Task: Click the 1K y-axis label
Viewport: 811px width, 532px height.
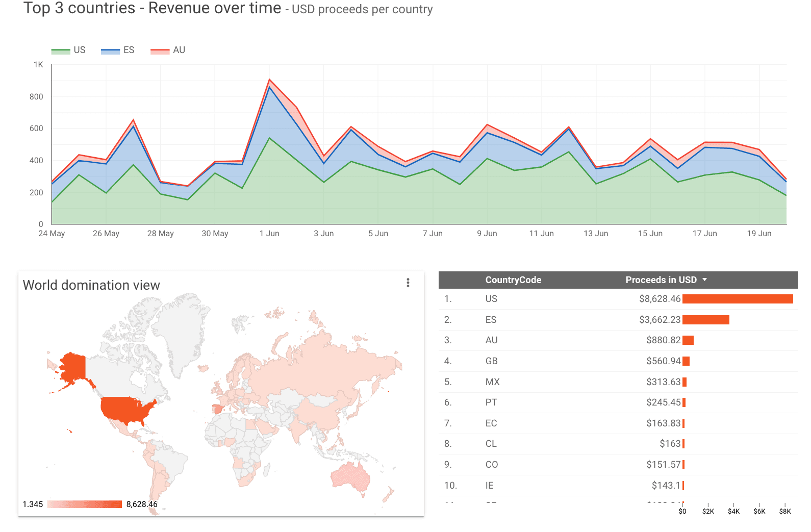Action: point(38,65)
